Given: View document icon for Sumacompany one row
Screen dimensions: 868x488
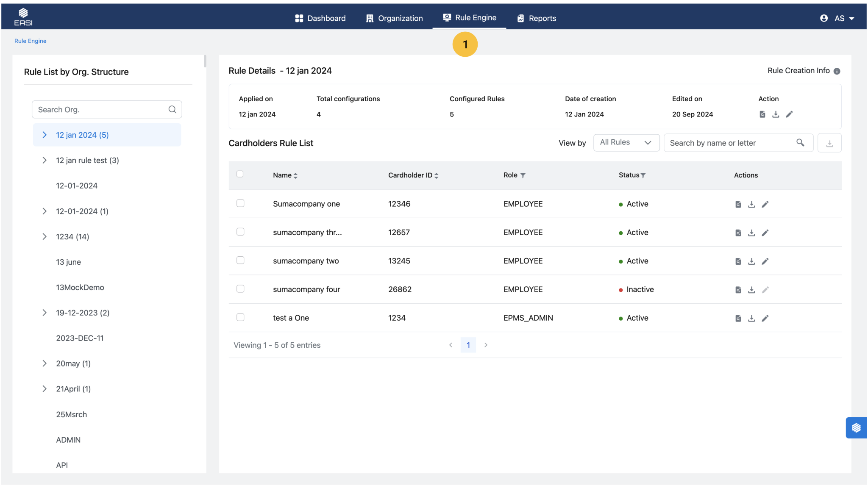Looking at the screenshot, I should [738, 205].
